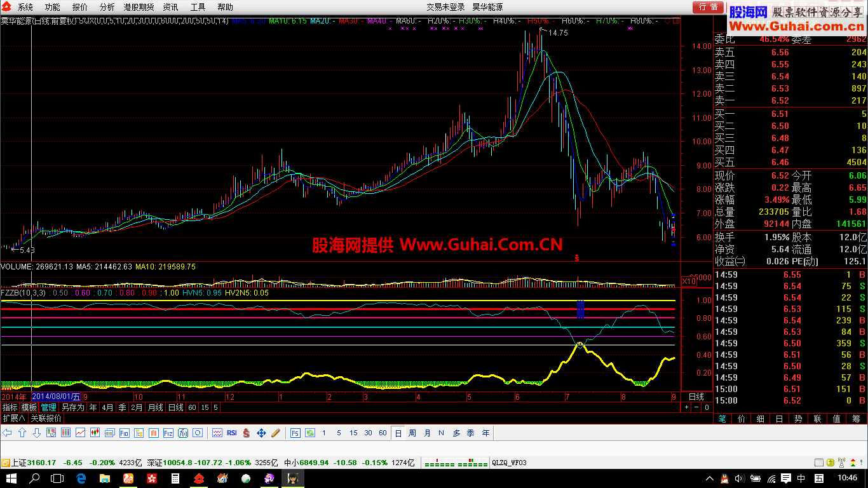The width and height of the screenshot is (868, 488).
Task: Open the 日线 period dropdown
Action: pyautogui.click(x=696, y=396)
